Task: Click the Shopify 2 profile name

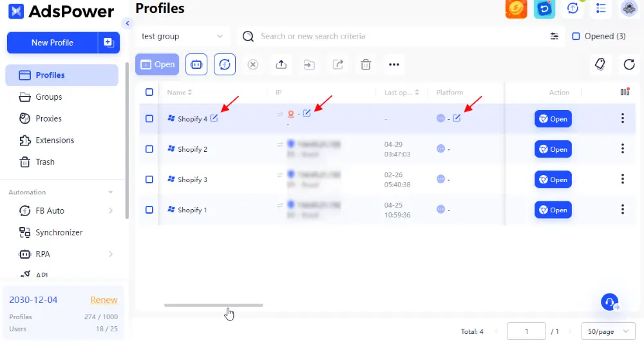Action: coord(193,149)
